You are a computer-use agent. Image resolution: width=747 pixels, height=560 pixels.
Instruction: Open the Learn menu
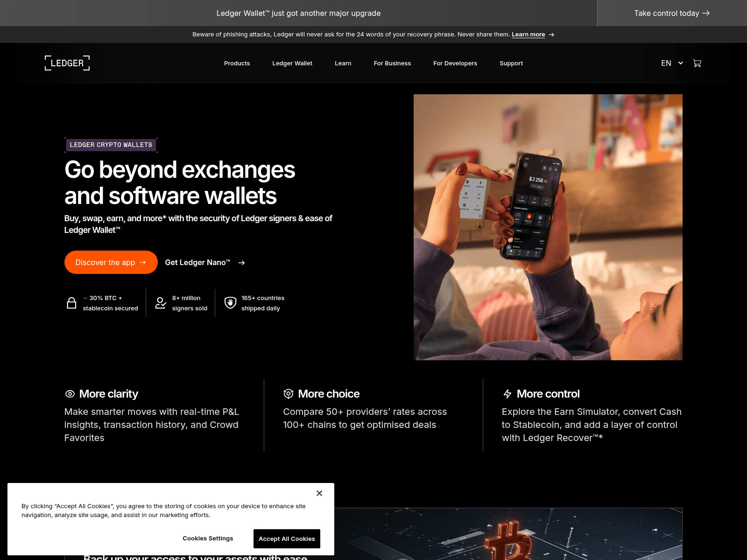pyautogui.click(x=343, y=63)
